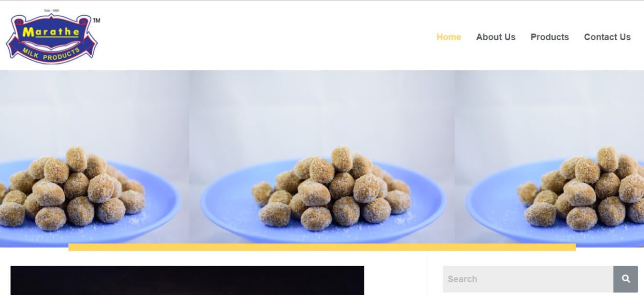644x295 pixels.
Task: Select the center plate slide image
Action: coord(322,158)
